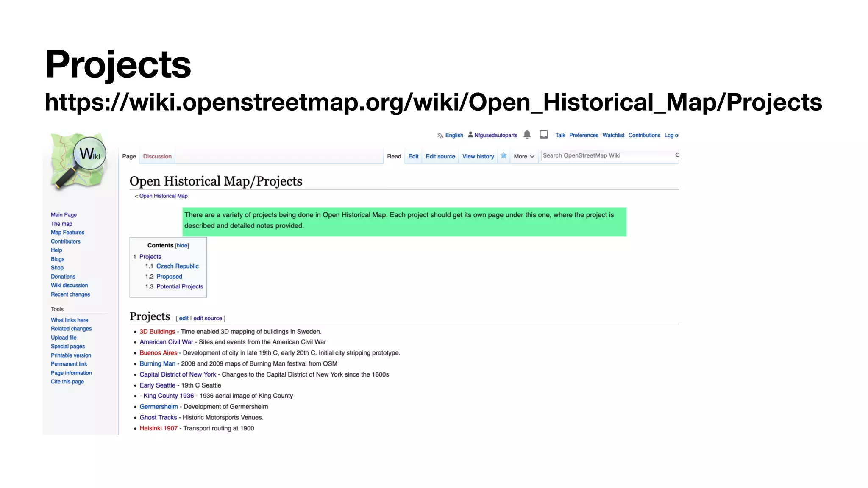
Task: Jump to Projects in Contents
Action: [x=150, y=257]
